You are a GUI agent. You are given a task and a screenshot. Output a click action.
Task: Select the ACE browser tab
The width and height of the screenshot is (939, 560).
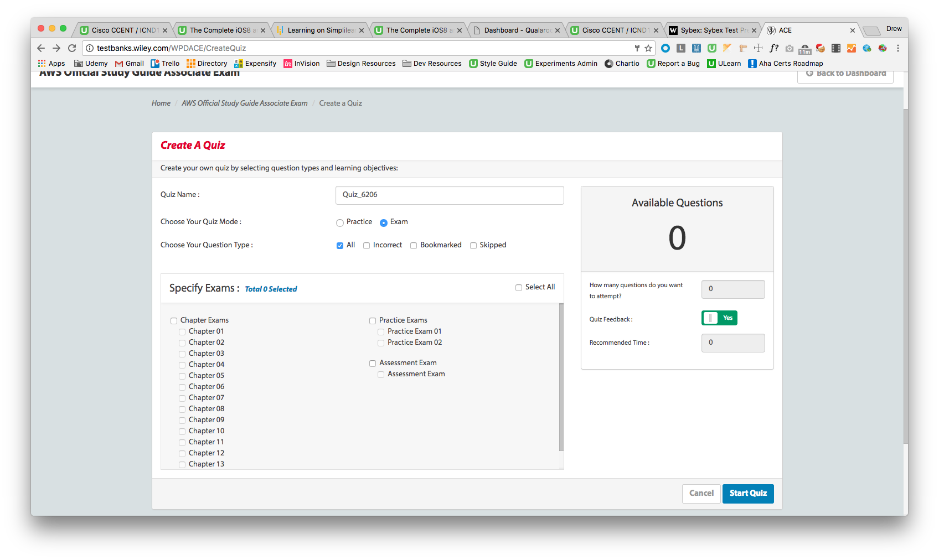[x=810, y=30]
